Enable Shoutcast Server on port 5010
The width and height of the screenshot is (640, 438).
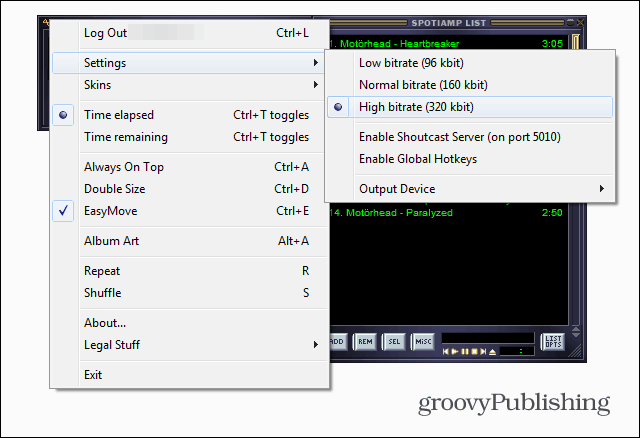pyautogui.click(x=470, y=137)
